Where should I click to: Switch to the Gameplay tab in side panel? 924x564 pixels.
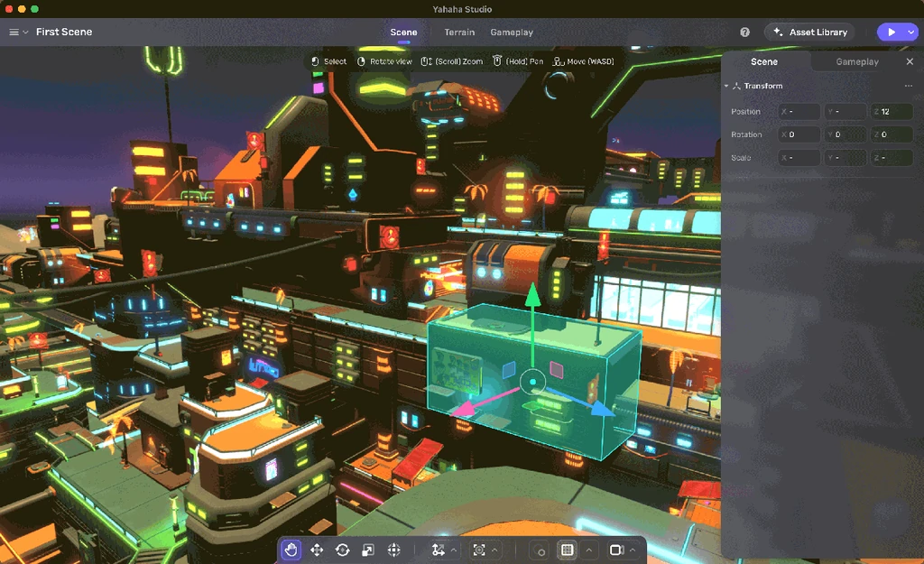point(857,61)
